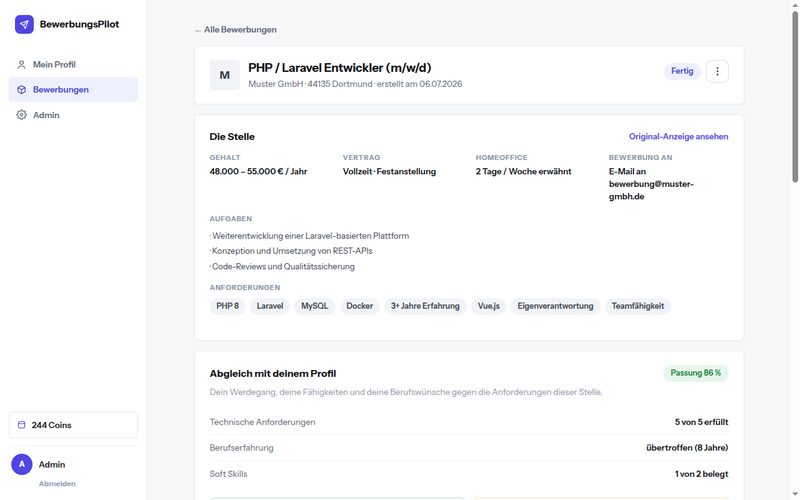800x500 pixels.
Task: Click task Konzeption und Umsetzung von REST-APIs
Action: pyautogui.click(x=291, y=251)
